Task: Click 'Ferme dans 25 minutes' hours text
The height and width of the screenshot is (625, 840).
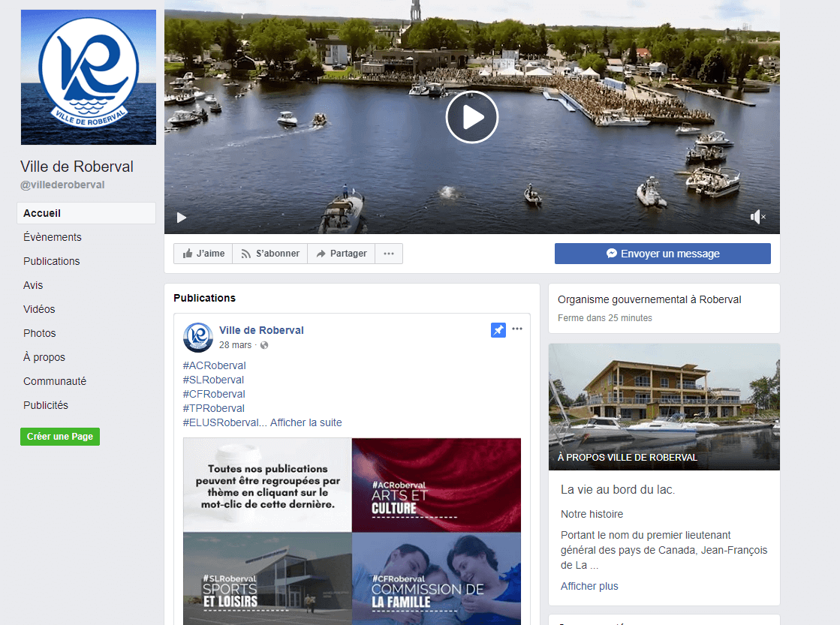Action: (x=605, y=317)
